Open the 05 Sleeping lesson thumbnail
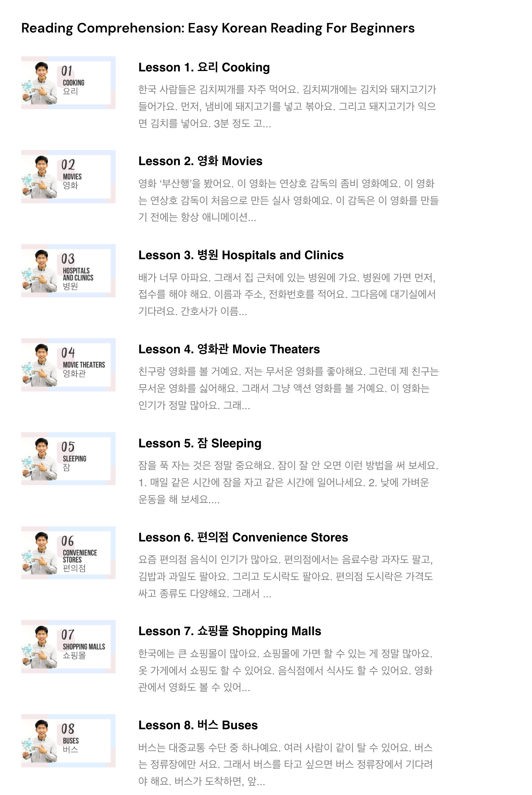The image size is (532, 795). [68, 459]
